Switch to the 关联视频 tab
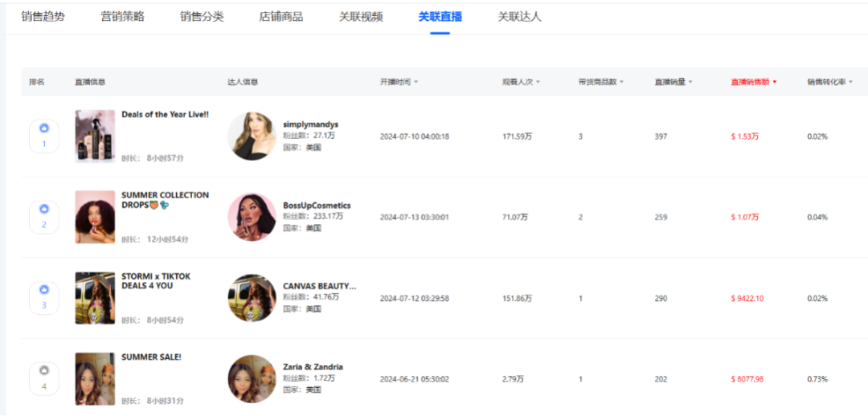 361,16
